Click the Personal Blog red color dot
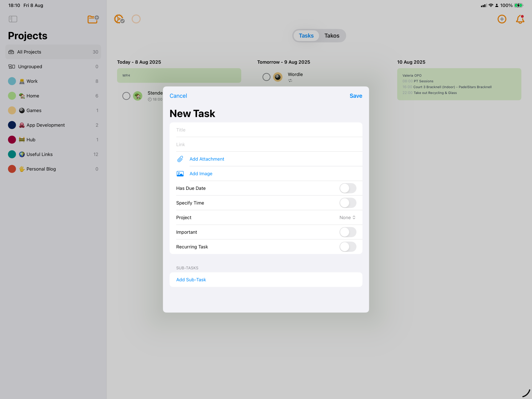532x399 pixels. 12,169
